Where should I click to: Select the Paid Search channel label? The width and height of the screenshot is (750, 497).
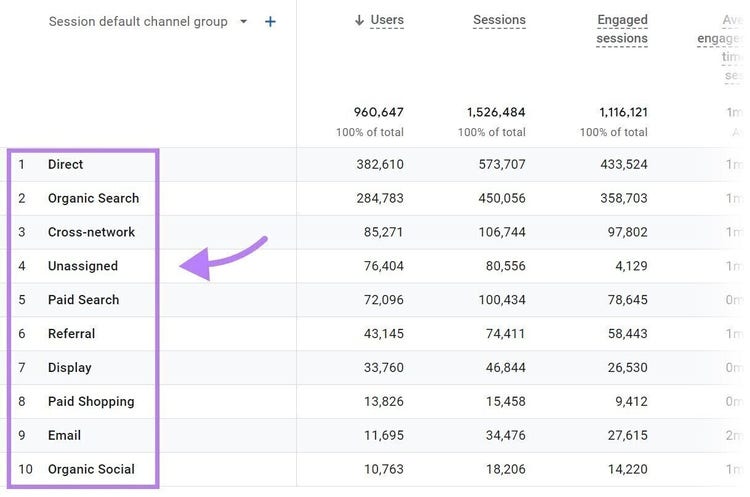[83, 300]
